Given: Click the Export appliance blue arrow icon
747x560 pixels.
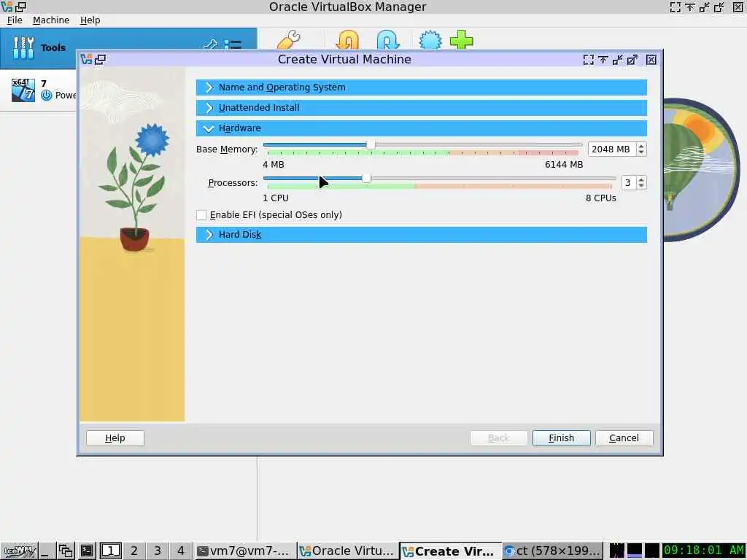Looking at the screenshot, I should [388, 40].
